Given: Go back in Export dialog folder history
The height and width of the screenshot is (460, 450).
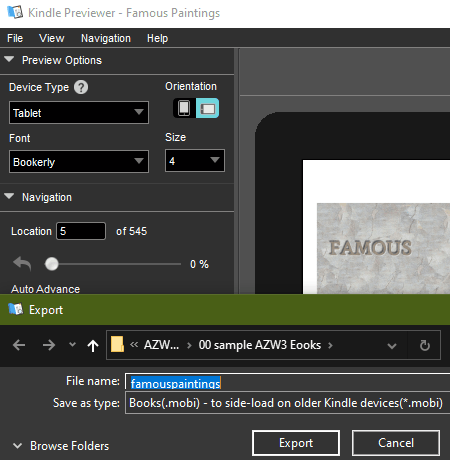Looking at the screenshot, I should pyautogui.click(x=19, y=345).
